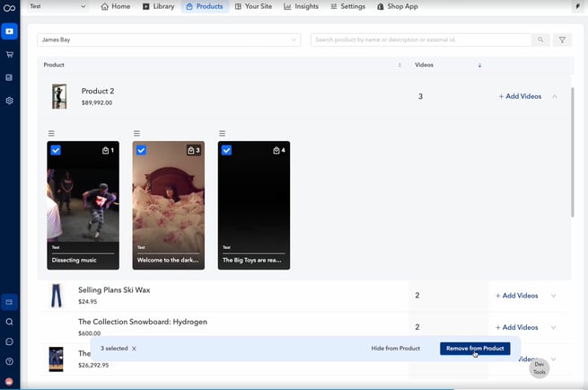
Task: Click the search magnifier button
Action: (540, 40)
